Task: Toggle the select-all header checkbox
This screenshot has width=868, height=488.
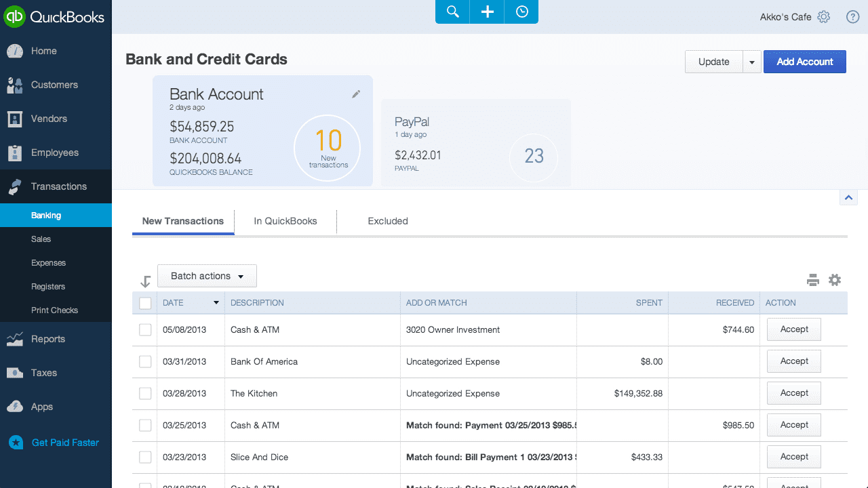Action: [145, 303]
